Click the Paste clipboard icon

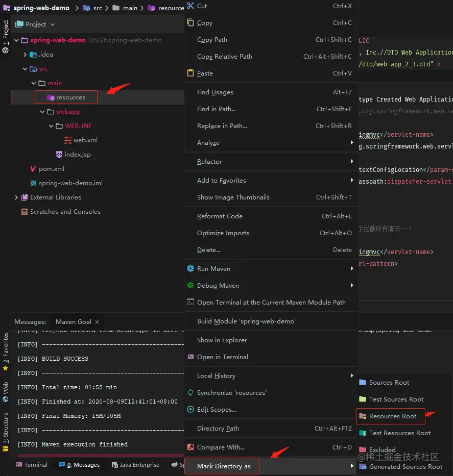pyautogui.click(x=190, y=73)
